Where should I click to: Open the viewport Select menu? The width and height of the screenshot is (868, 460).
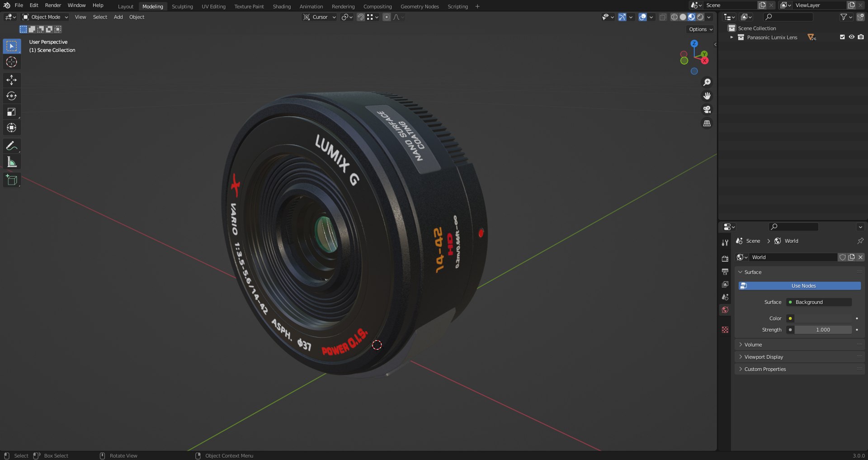click(100, 17)
